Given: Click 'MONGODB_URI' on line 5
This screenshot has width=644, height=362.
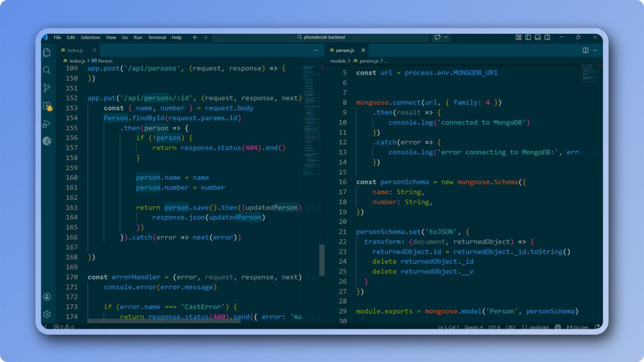Looking at the screenshot, I should pyautogui.click(x=475, y=72).
